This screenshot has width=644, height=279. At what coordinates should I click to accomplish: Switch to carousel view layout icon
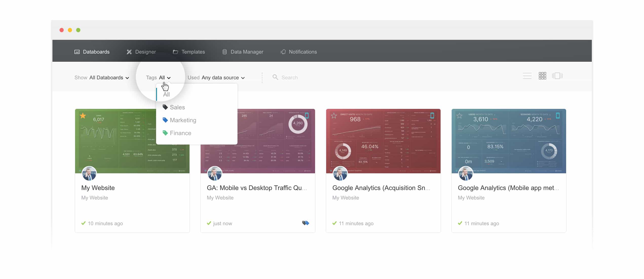557,76
